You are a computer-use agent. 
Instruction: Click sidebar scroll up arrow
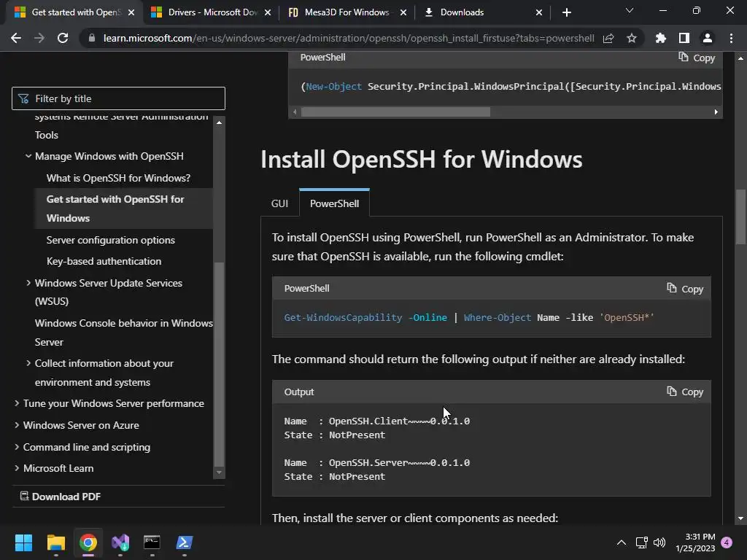(x=219, y=122)
